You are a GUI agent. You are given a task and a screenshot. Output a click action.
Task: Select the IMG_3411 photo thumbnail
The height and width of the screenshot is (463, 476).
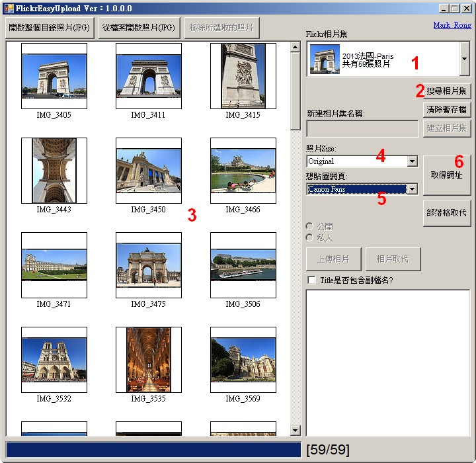149,76
